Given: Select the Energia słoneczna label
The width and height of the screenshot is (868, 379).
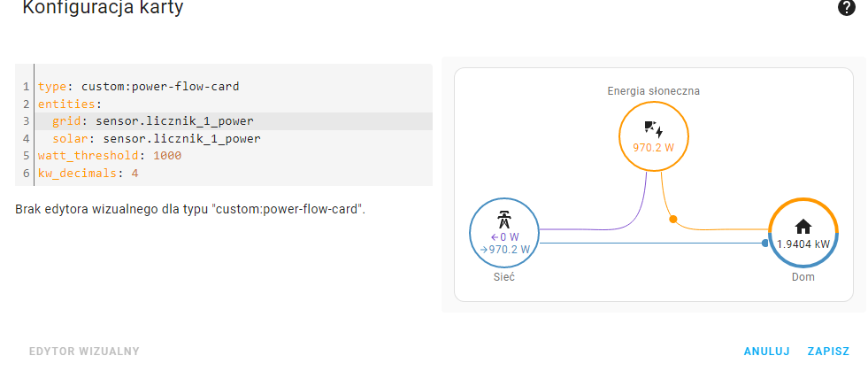Looking at the screenshot, I should pos(653,91).
